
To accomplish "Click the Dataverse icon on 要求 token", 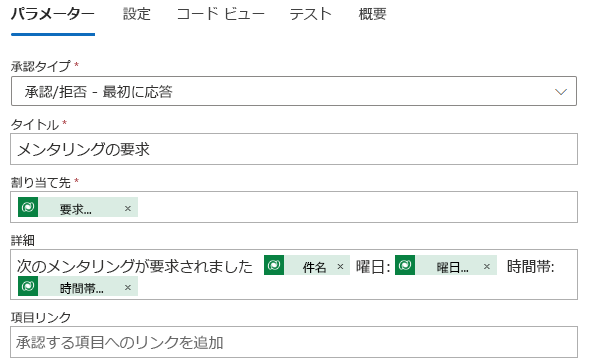I will (28, 207).
